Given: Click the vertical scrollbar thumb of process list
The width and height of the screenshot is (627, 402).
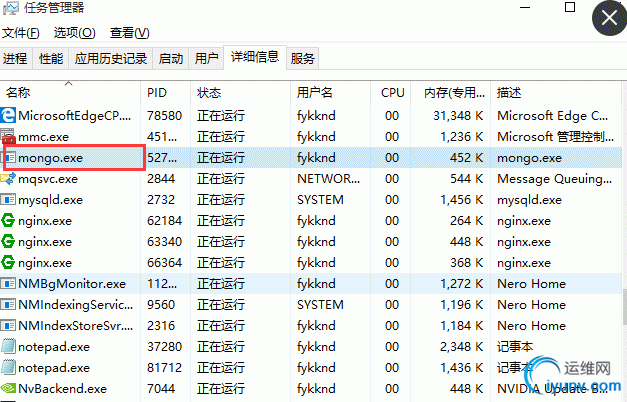Looking at the screenshot, I should (625, 306).
